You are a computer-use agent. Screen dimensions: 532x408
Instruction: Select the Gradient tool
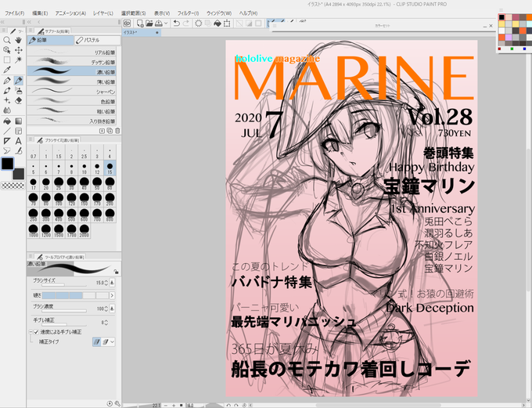click(18, 121)
